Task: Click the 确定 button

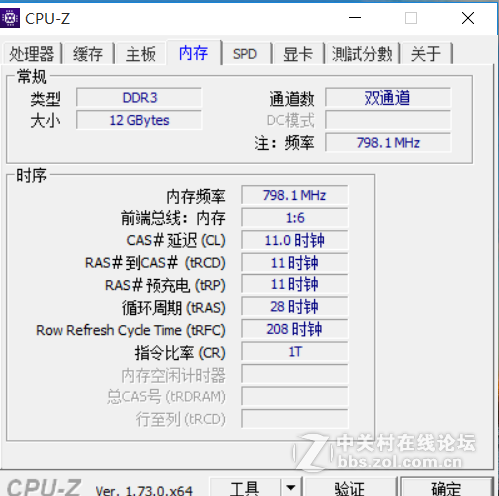Action: point(446,487)
